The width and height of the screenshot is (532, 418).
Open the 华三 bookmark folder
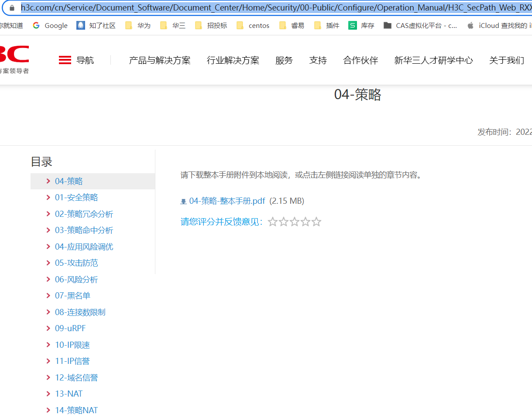coord(173,25)
